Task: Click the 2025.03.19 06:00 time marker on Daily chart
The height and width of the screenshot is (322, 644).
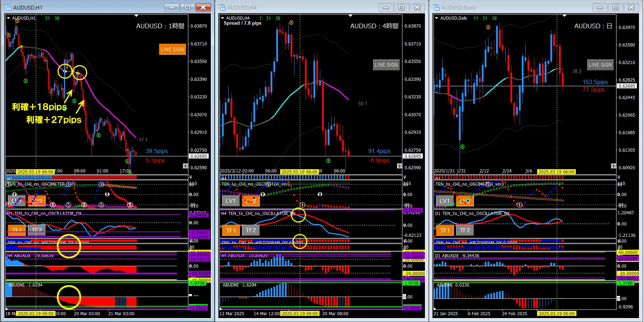Action: (x=556, y=172)
